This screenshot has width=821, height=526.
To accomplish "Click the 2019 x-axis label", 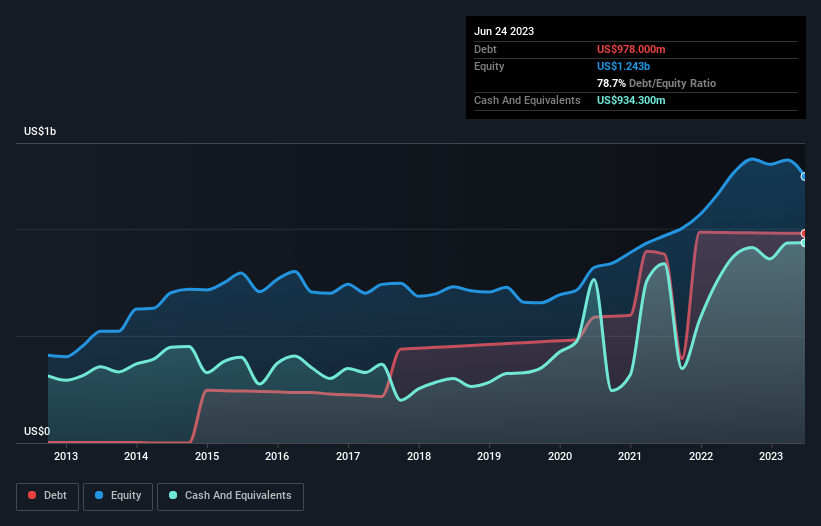I will click(x=489, y=456).
